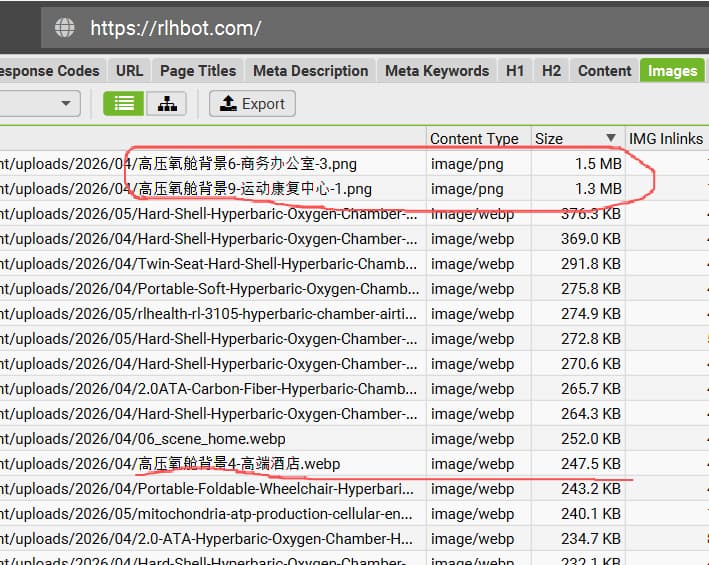The height and width of the screenshot is (565, 709).
Task: Click the 272.8 KB size cell
Action: coord(578,339)
